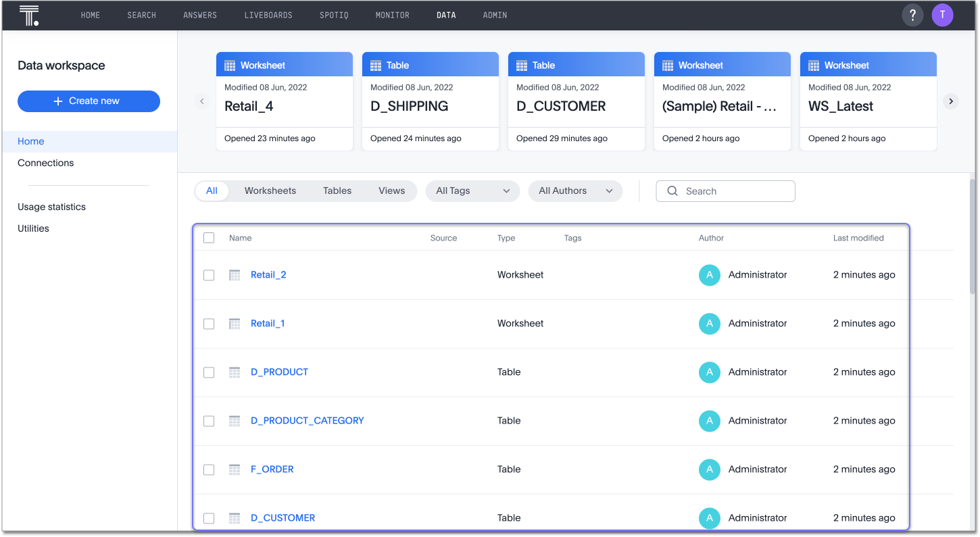Open the user profile avatar
The image size is (980, 537).
click(942, 15)
